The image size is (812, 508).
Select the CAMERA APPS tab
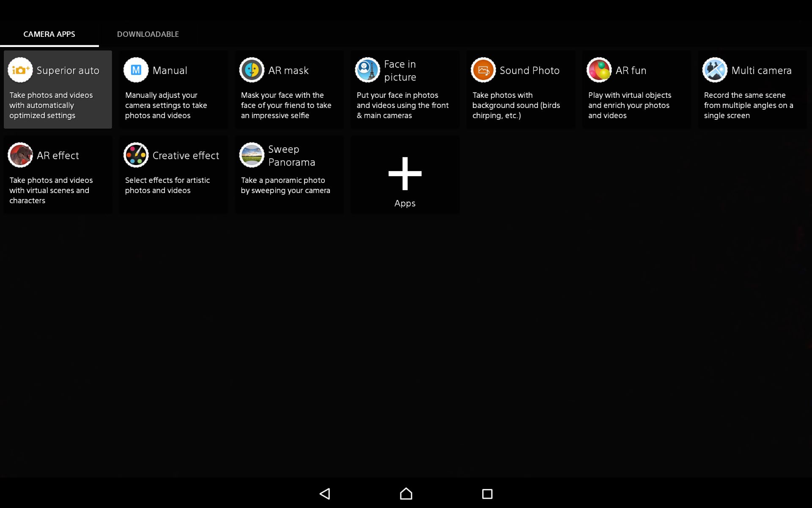coord(49,34)
